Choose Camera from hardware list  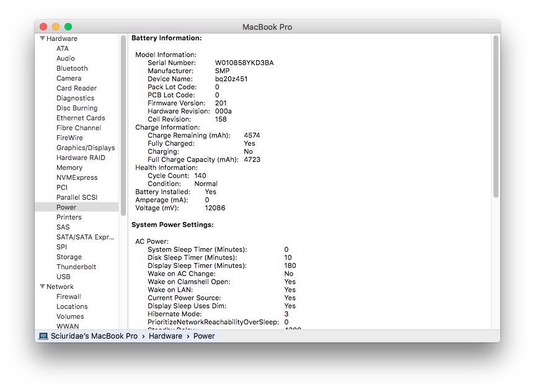pyautogui.click(x=69, y=78)
